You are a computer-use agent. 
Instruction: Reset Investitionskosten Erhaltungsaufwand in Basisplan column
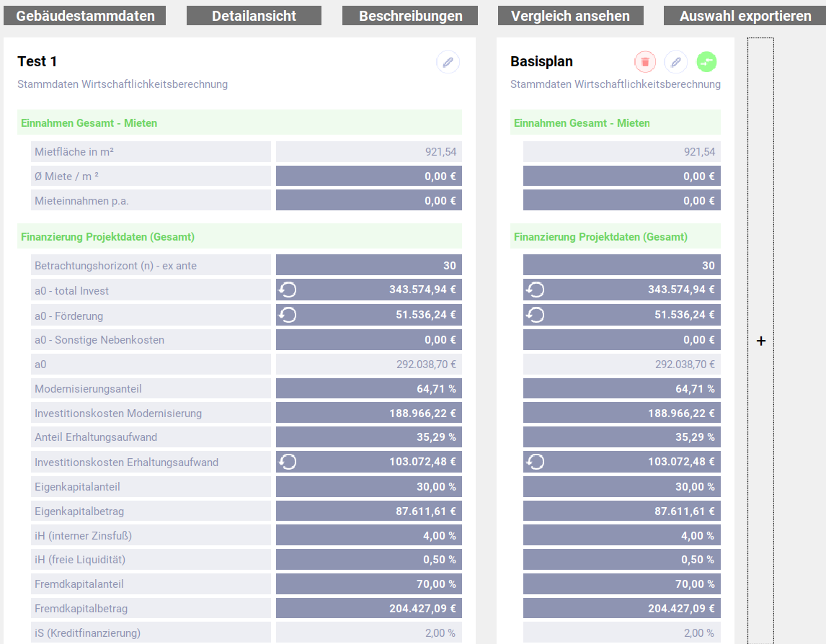[535, 462]
